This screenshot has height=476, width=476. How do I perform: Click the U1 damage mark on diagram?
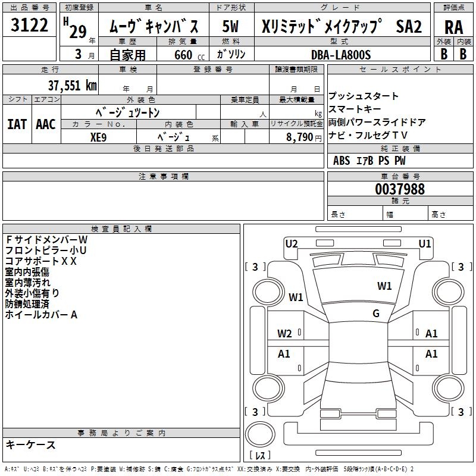pyautogui.click(x=425, y=243)
